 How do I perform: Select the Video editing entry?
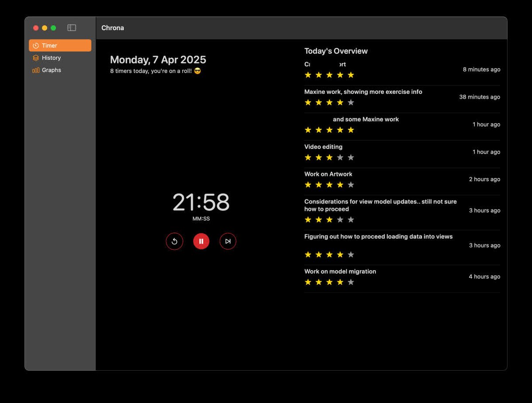pos(323,147)
